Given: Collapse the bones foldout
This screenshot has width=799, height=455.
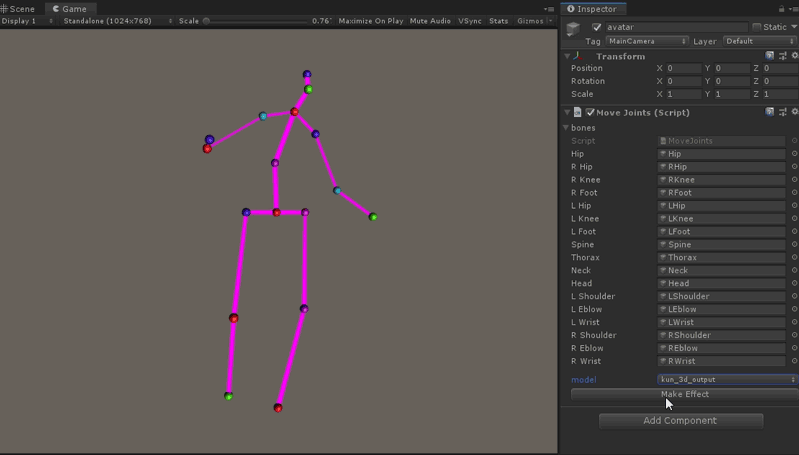Looking at the screenshot, I should 566,127.
